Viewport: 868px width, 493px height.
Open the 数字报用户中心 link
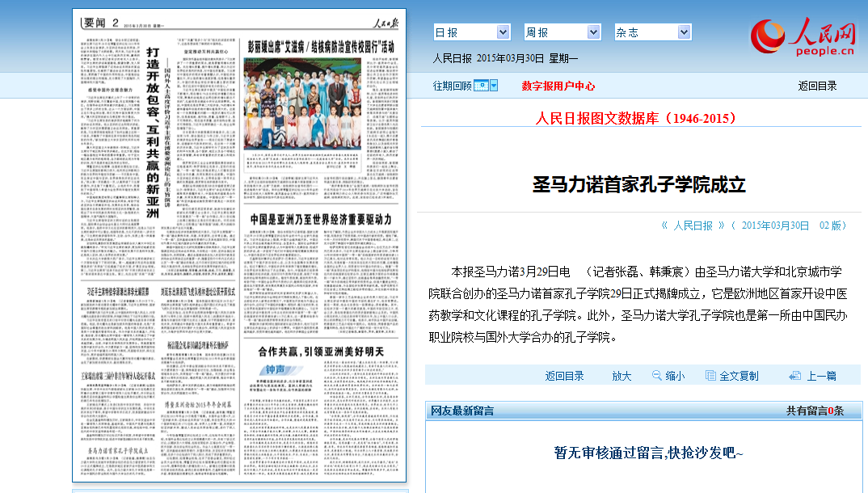click(558, 86)
